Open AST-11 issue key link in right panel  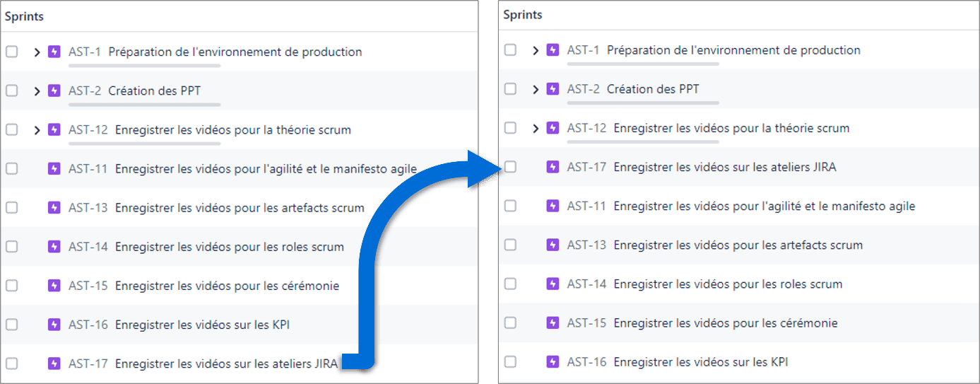click(586, 206)
